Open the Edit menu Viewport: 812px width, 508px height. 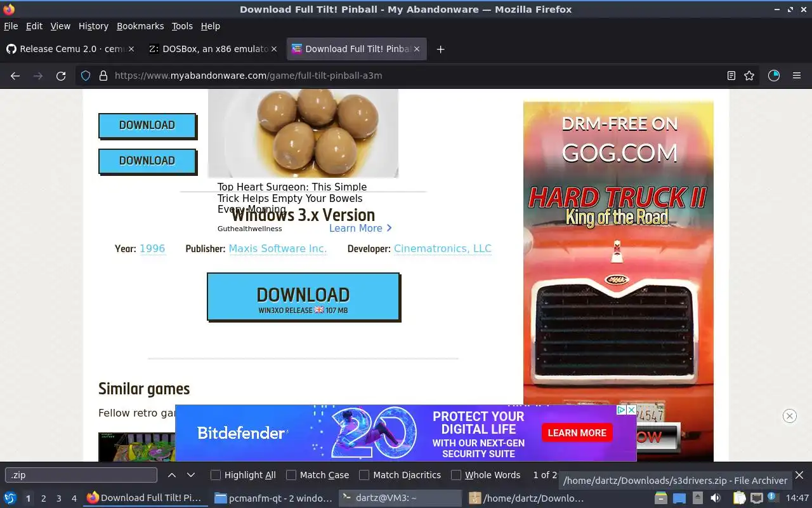(x=34, y=26)
